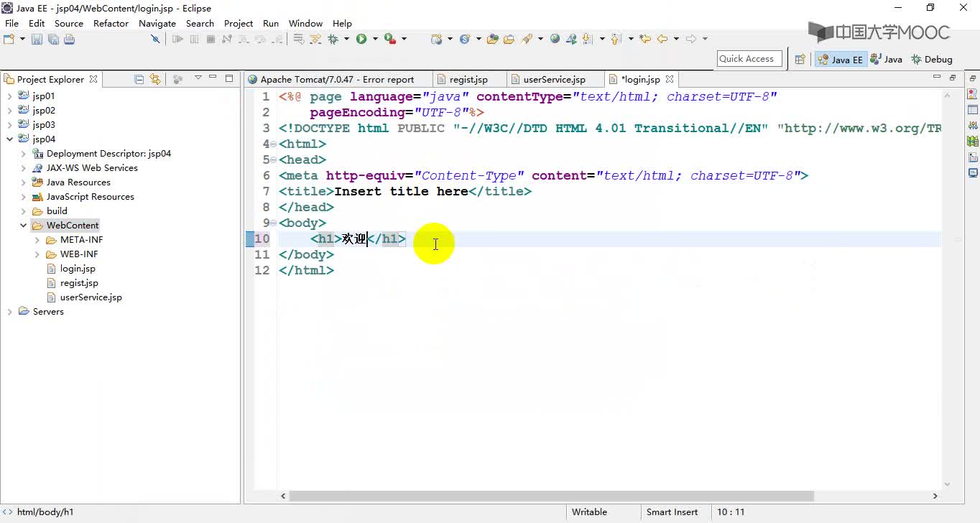
Task: Open dropdown beside the Debug bug icon
Action: (x=346, y=39)
